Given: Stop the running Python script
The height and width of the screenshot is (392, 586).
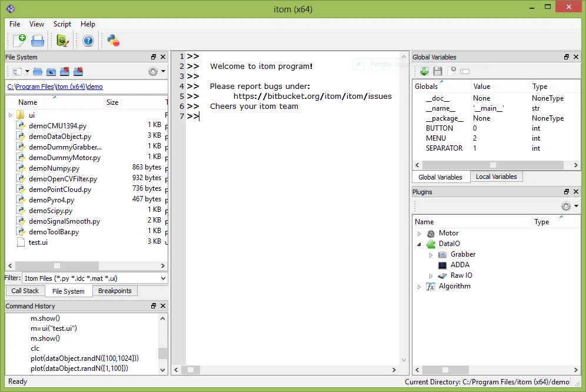Looking at the screenshot, I should tap(113, 41).
